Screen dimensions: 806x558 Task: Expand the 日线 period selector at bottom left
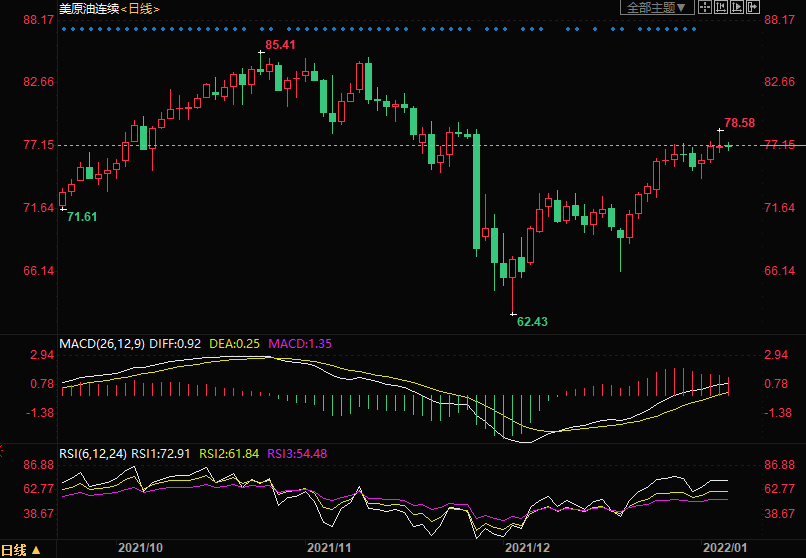(x=20, y=550)
